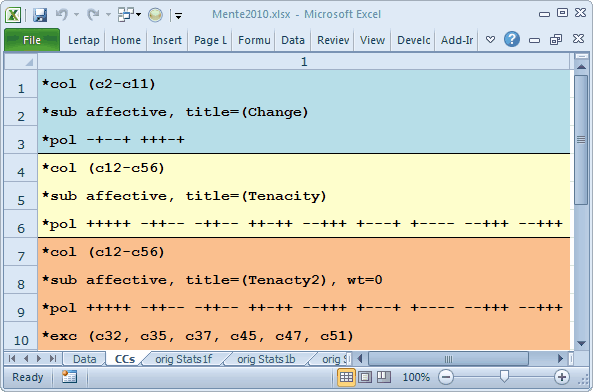
Task: Open the Insert ribbon tab
Action: point(167,40)
